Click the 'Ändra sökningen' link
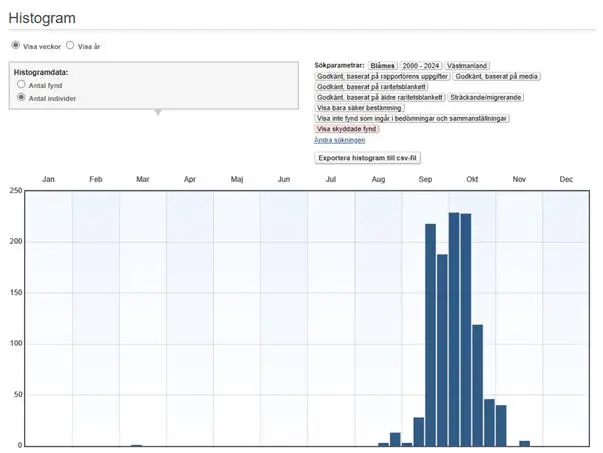This screenshot has width=603, height=453. [x=339, y=140]
